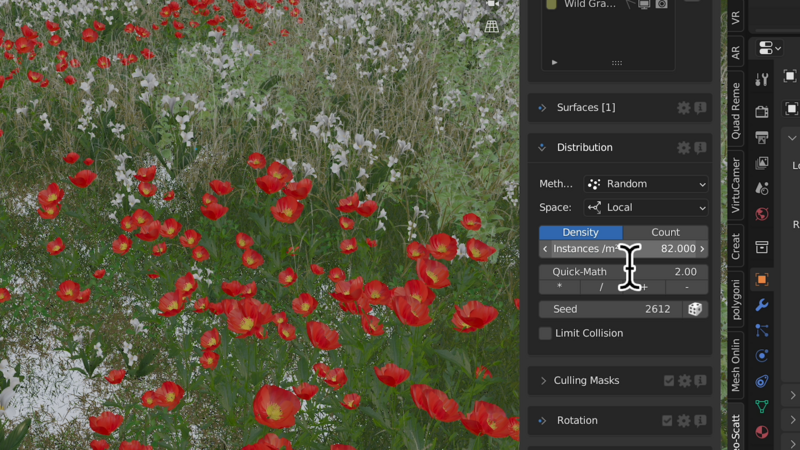
Task: Open the Space Local dropdown
Action: click(646, 208)
